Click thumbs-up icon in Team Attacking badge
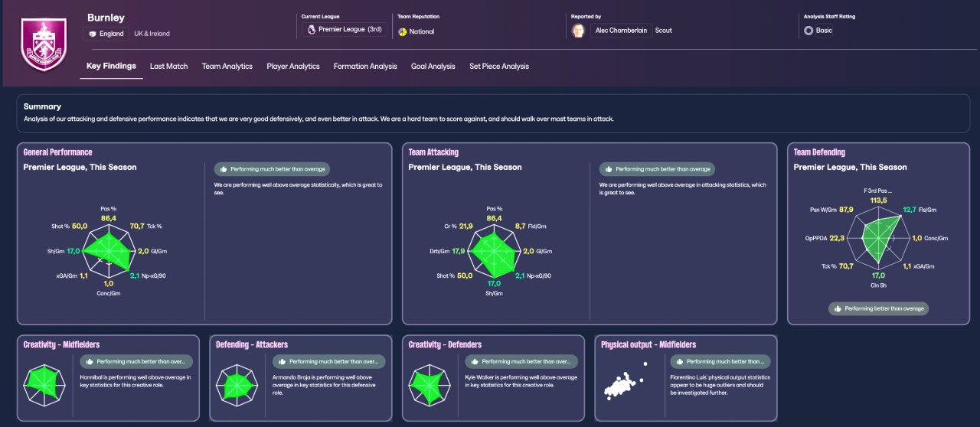980x427 pixels. 609,169
